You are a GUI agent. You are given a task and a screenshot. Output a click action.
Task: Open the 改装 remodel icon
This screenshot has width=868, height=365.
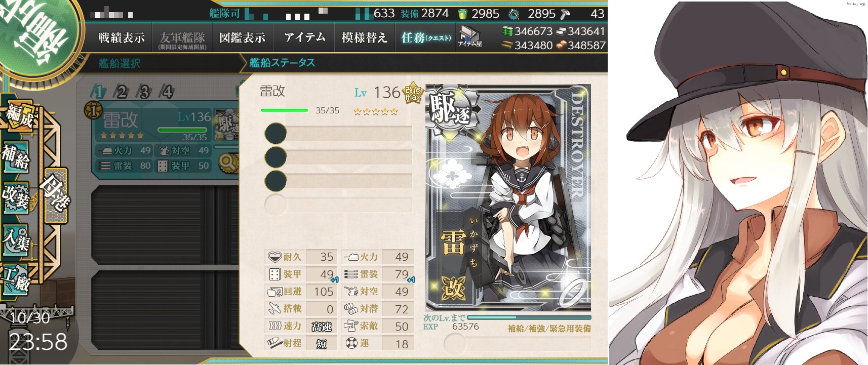tap(16, 197)
